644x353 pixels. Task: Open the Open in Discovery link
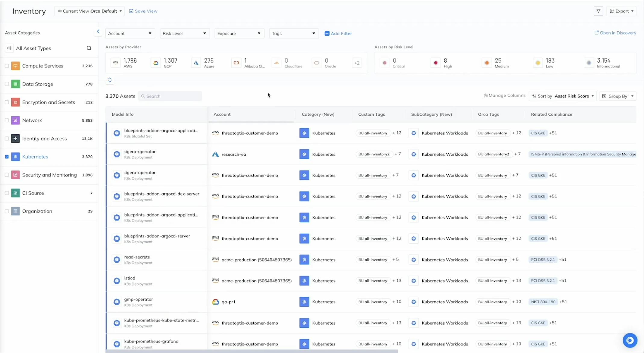[x=615, y=33]
